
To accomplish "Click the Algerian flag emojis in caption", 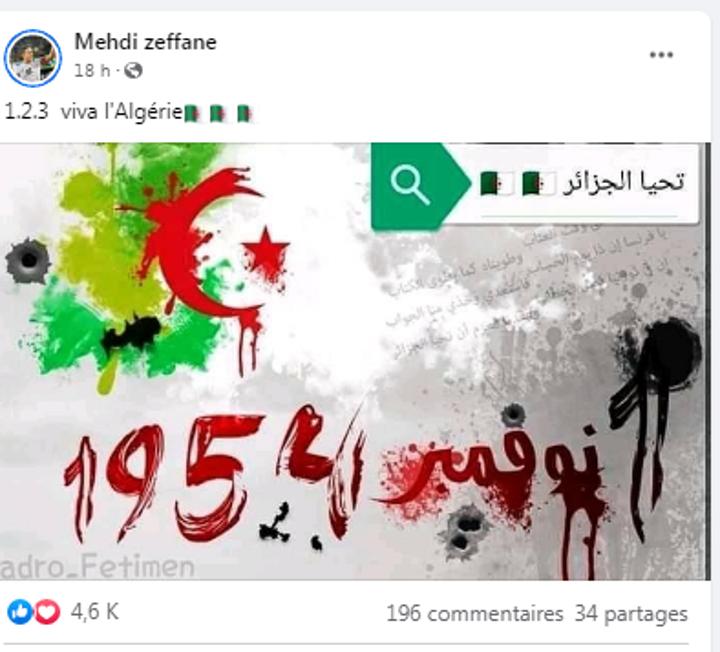I will click(219, 113).
